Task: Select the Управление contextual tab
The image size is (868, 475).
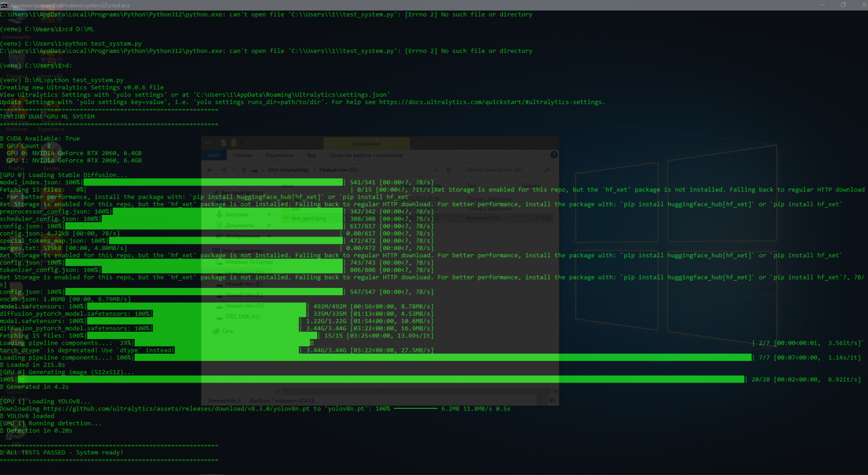Action: point(366,144)
